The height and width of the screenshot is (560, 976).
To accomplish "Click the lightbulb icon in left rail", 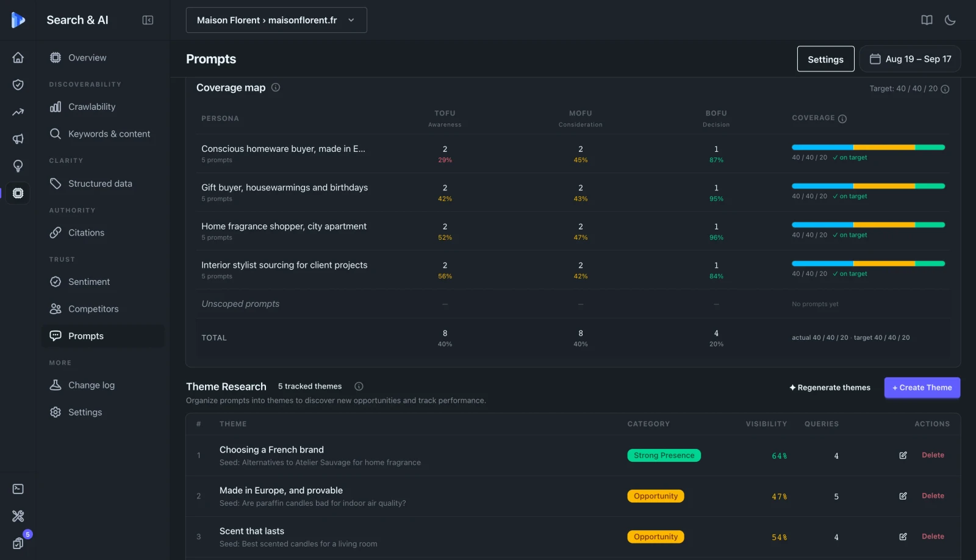I will coord(18,166).
